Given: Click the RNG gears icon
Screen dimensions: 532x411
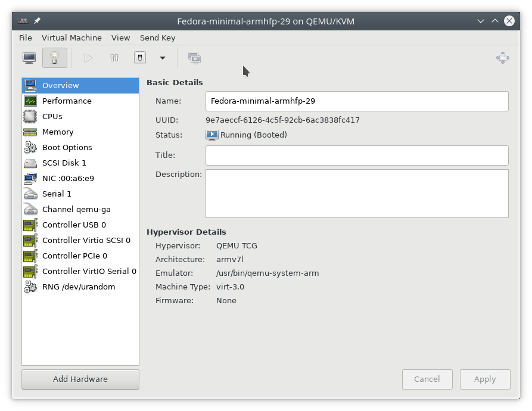Looking at the screenshot, I should click(30, 287).
